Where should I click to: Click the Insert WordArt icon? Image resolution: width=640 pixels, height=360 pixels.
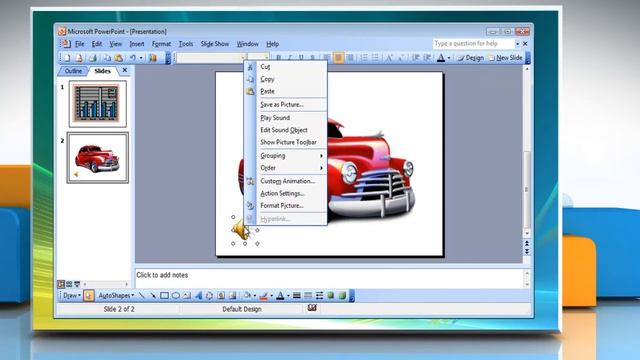198,296
